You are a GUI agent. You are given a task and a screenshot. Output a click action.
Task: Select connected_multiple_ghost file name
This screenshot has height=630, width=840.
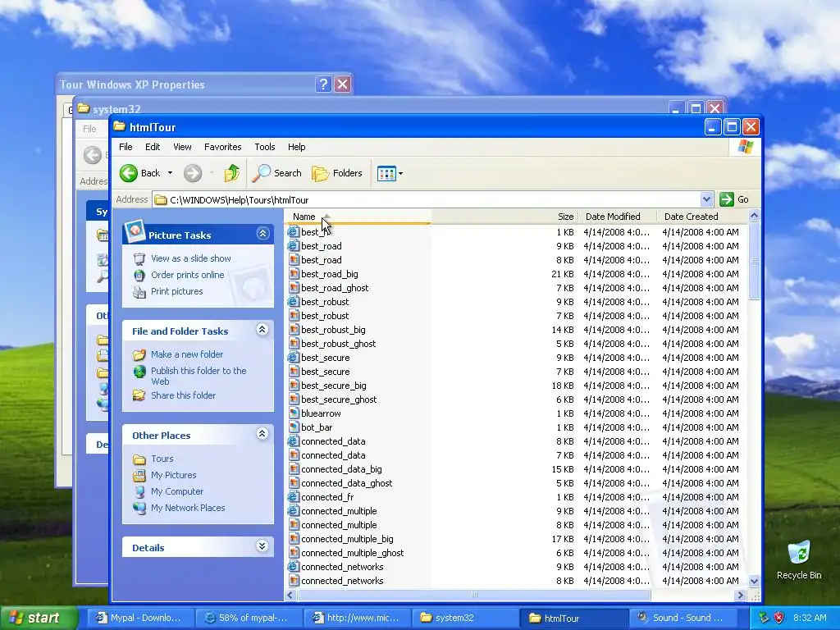point(353,553)
